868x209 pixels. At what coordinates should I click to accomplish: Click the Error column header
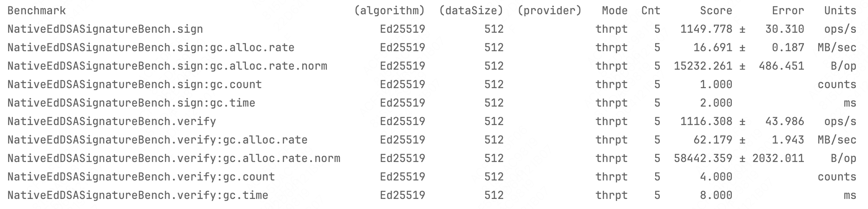coord(788,11)
